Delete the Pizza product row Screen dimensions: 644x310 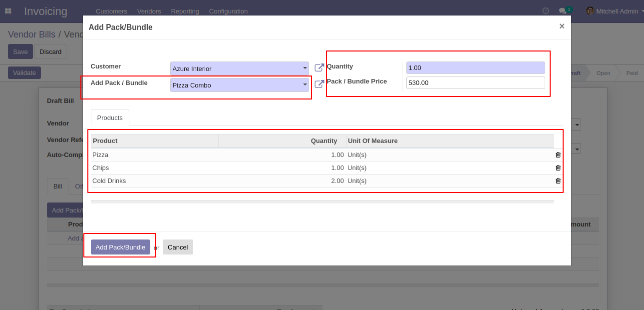pos(558,155)
